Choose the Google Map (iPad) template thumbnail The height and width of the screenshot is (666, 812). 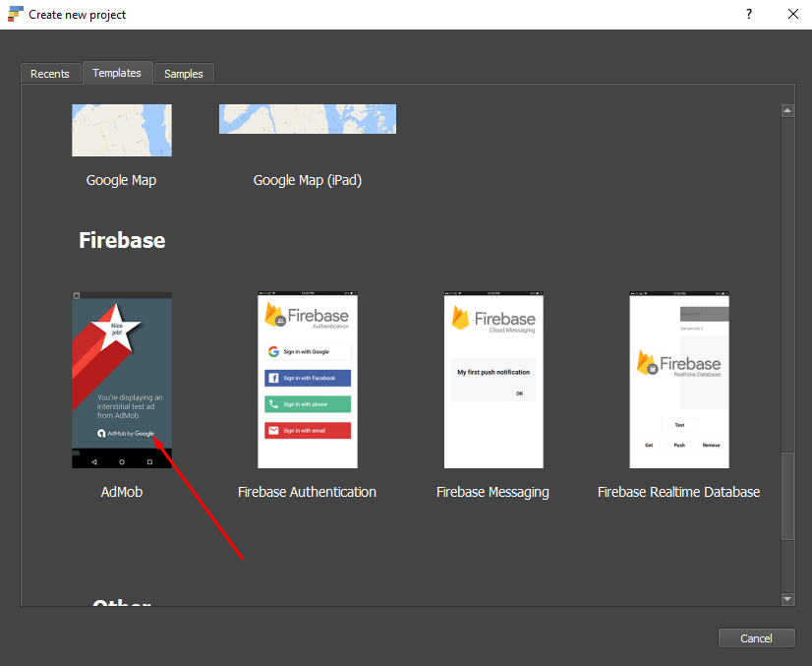click(x=308, y=119)
